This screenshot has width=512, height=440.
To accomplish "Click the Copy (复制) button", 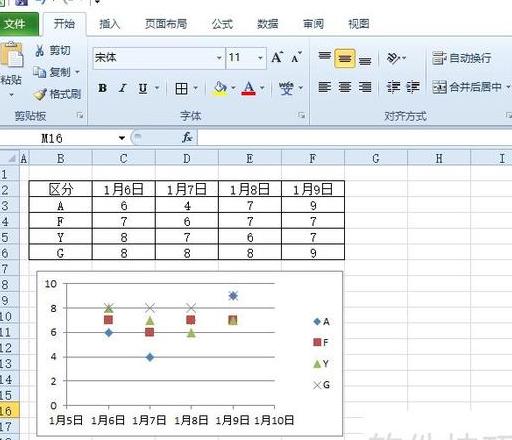I will 52,72.
